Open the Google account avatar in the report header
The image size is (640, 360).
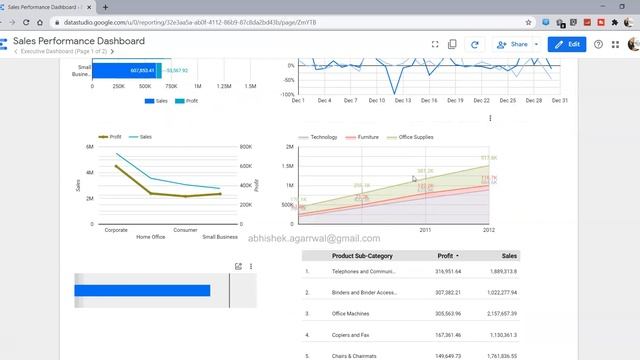point(634,44)
